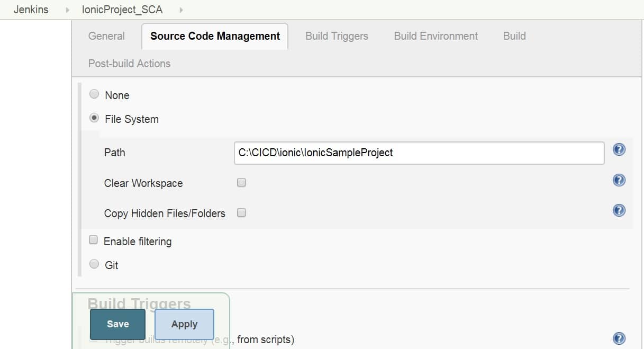Open help for the Path field
Viewport: 644px width, 349px height.
pyautogui.click(x=619, y=149)
